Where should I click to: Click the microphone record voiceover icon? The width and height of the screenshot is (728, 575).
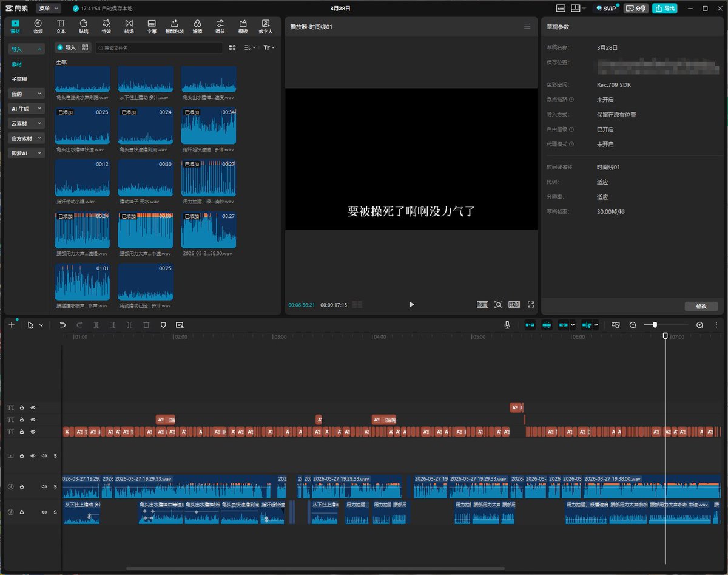tap(507, 325)
